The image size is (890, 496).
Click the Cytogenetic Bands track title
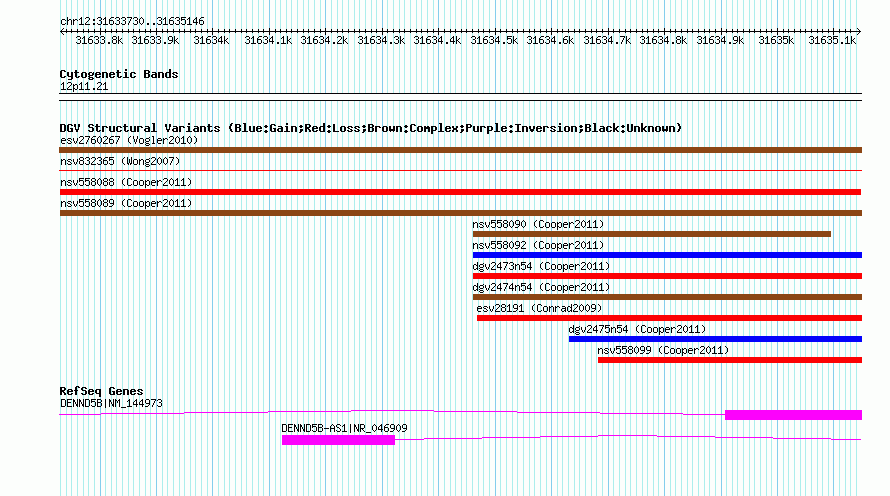[x=119, y=74]
